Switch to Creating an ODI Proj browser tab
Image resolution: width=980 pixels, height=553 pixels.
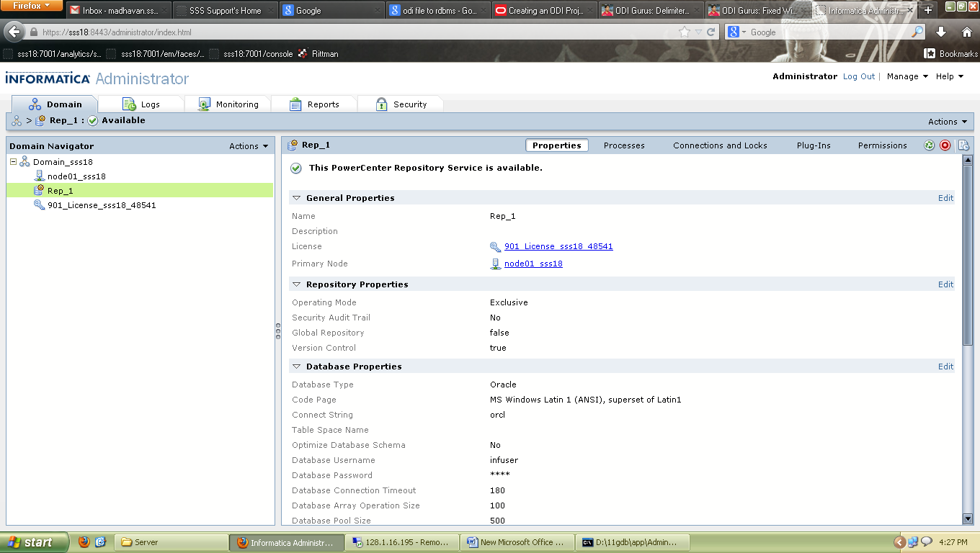point(545,10)
